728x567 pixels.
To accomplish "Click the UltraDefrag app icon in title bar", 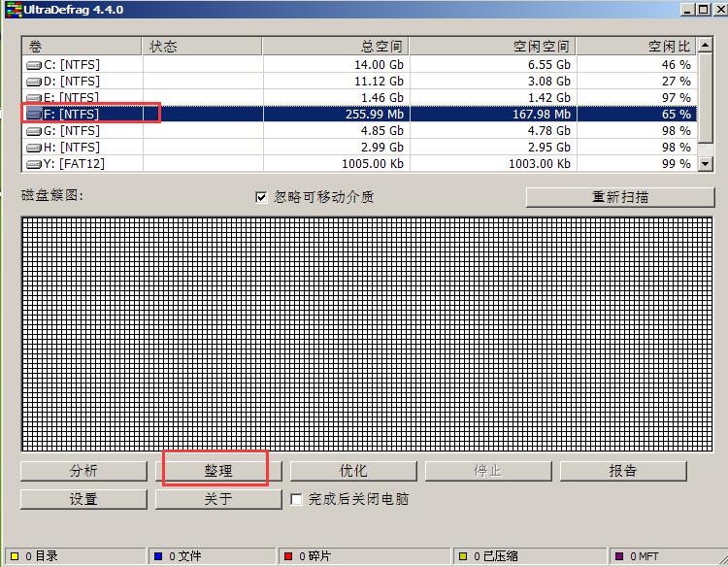I will click(14, 10).
